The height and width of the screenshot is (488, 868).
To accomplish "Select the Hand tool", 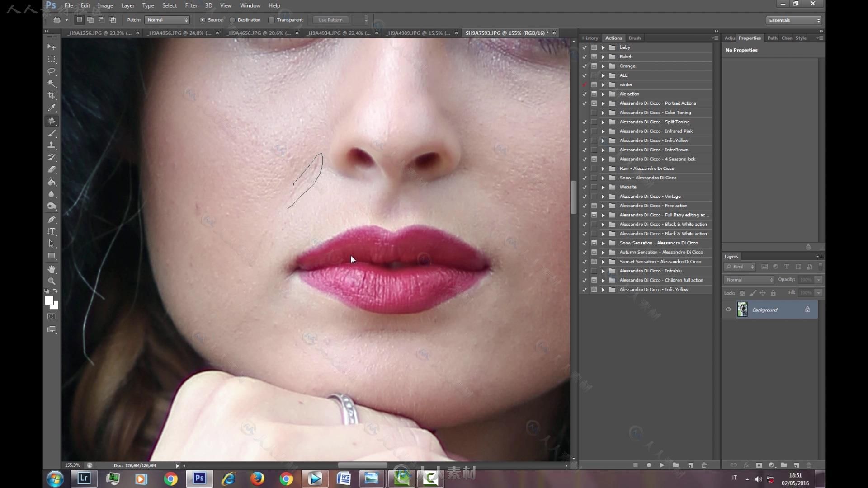I will tap(52, 269).
